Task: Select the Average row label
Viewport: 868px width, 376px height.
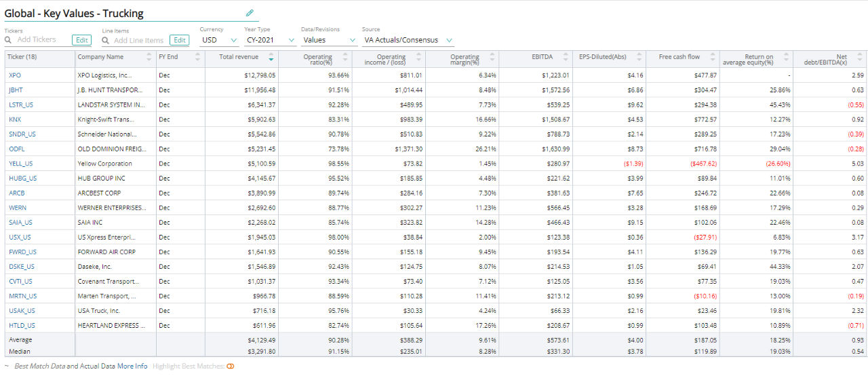Action: [x=20, y=339]
